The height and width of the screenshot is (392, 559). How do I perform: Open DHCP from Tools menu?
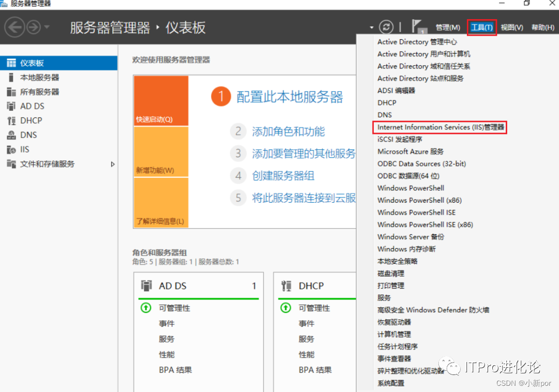(x=387, y=102)
